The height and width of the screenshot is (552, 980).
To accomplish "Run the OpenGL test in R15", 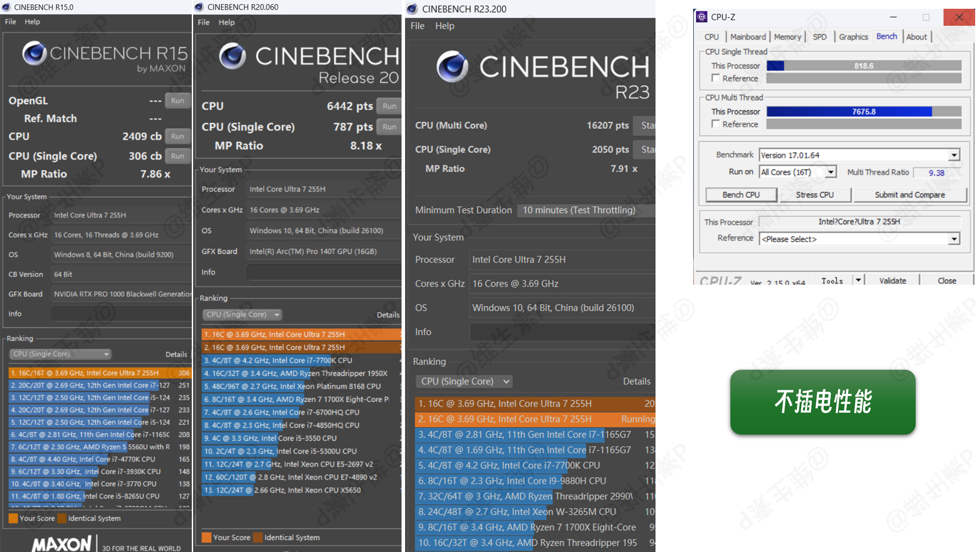I will point(177,101).
